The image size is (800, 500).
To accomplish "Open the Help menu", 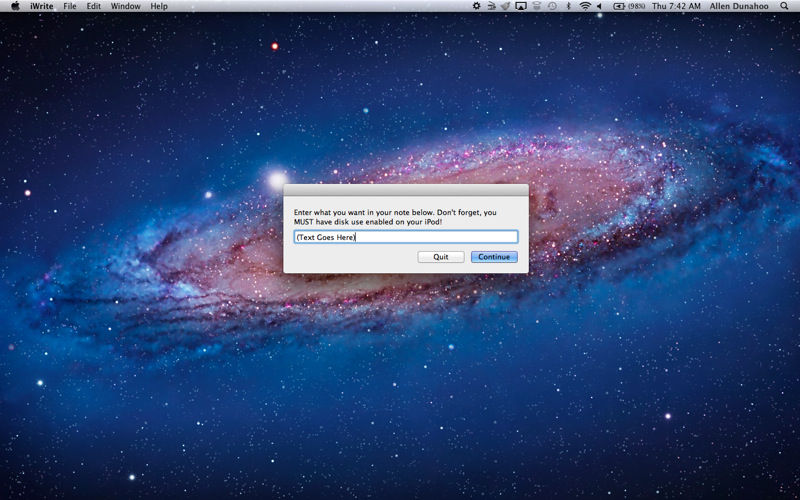I will click(159, 6).
